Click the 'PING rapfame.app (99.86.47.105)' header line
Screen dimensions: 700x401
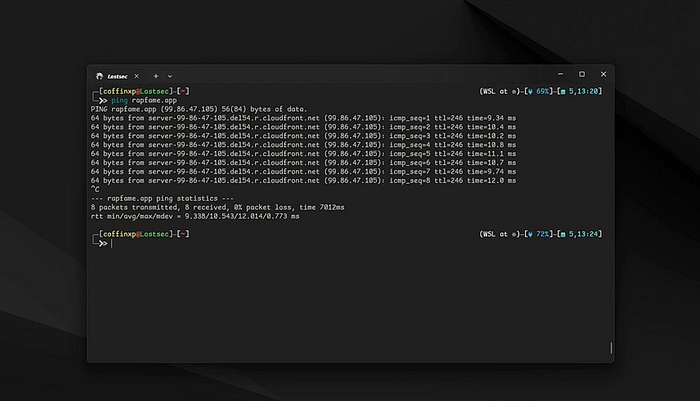(199, 109)
